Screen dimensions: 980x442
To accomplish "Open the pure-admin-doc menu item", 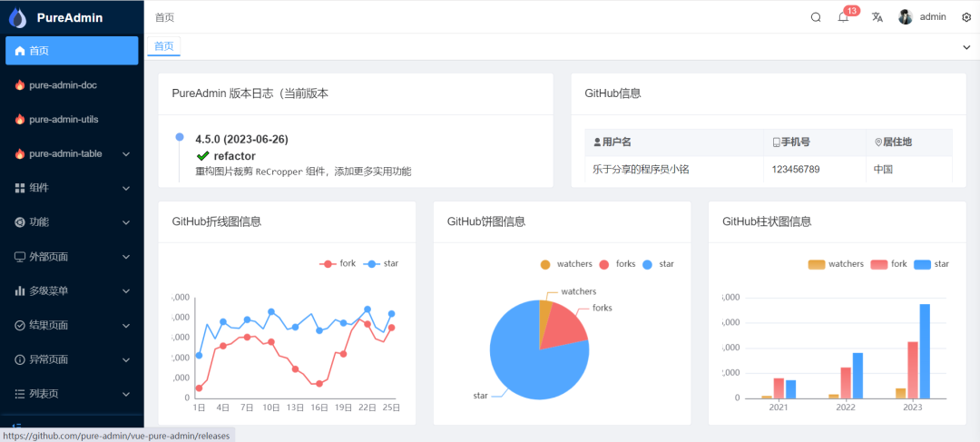I will coord(72,85).
